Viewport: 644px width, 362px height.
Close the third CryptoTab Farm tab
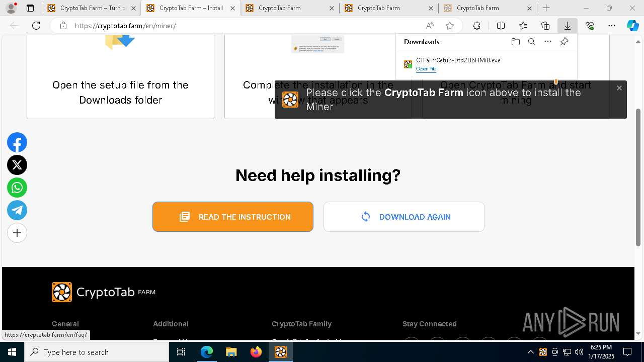pos(332,8)
